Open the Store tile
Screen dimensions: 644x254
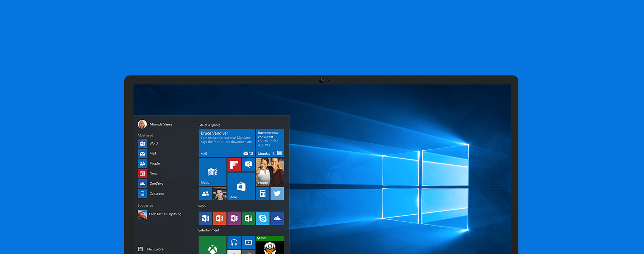pos(241,187)
